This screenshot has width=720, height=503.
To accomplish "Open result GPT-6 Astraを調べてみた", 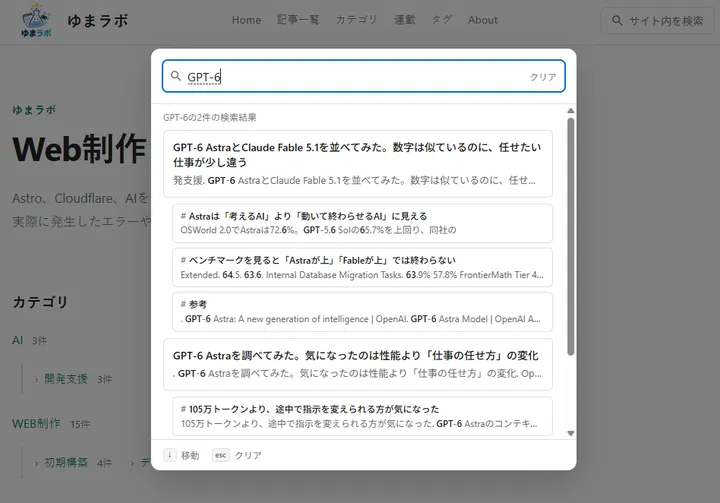I will (x=358, y=364).
